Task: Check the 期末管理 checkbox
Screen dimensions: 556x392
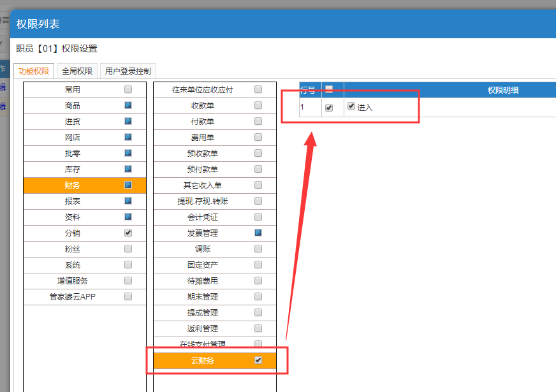Action: (x=258, y=296)
